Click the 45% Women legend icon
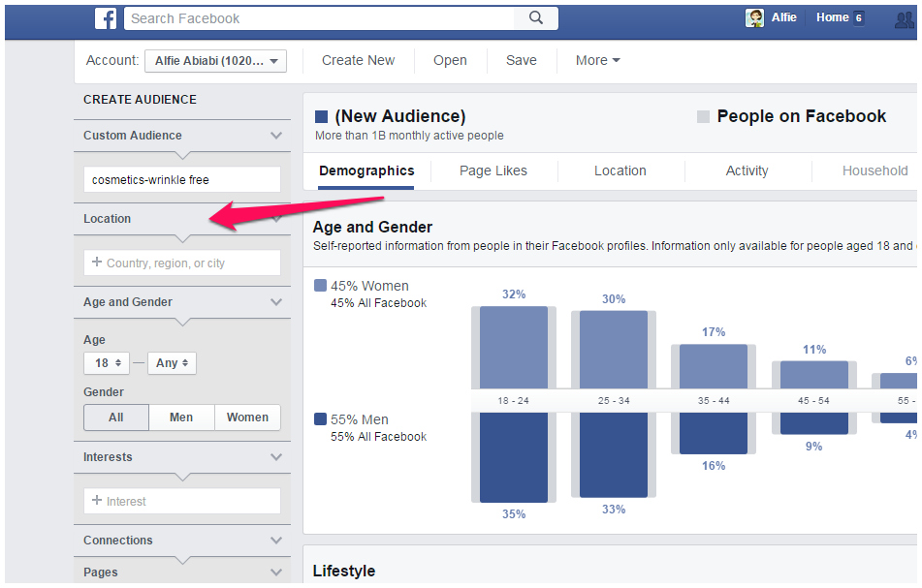This screenshot has height=588, width=922. [320, 286]
